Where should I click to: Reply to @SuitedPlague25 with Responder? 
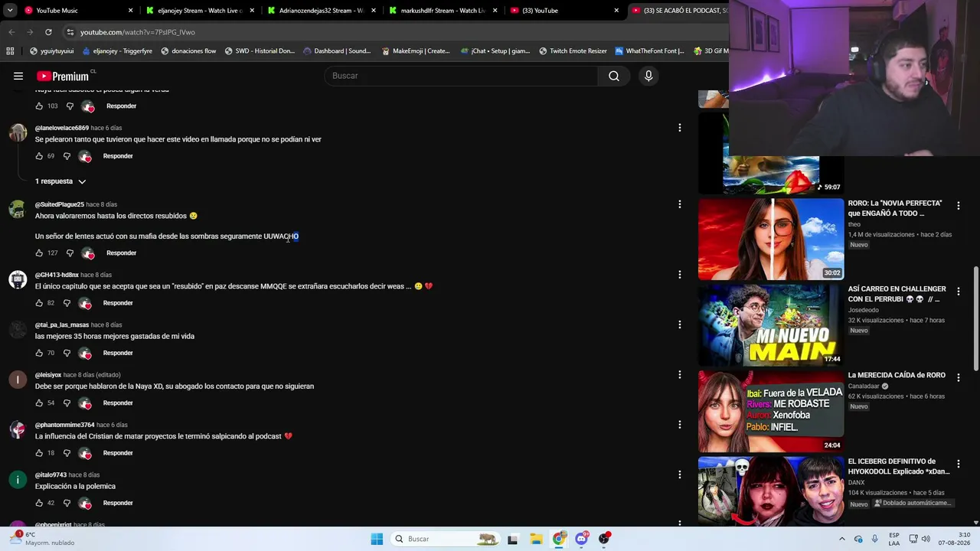(121, 253)
